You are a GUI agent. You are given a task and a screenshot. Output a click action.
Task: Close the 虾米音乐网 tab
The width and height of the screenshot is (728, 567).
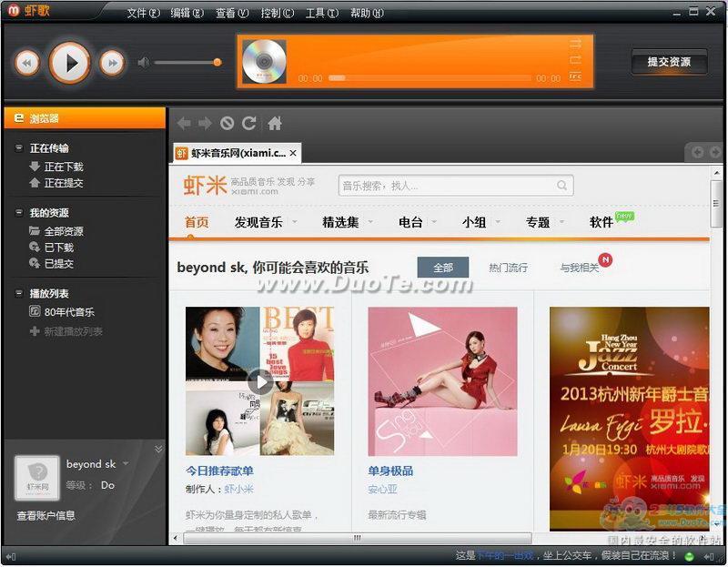pyautogui.click(x=293, y=153)
